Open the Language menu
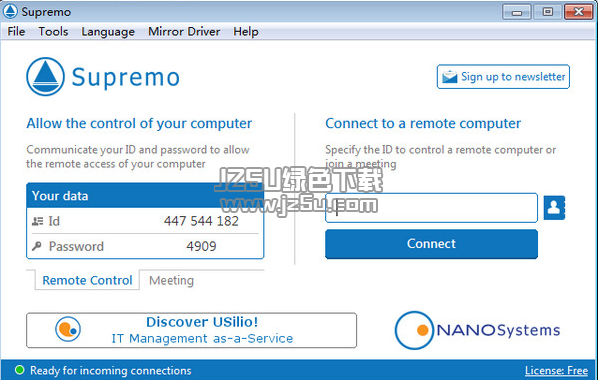Viewport: 598px width, 380px height. [x=108, y=32]
